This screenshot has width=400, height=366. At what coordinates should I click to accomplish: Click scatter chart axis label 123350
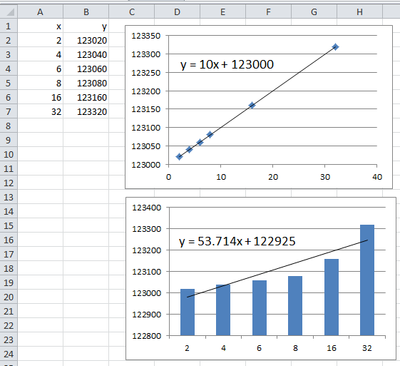(146, 36)
